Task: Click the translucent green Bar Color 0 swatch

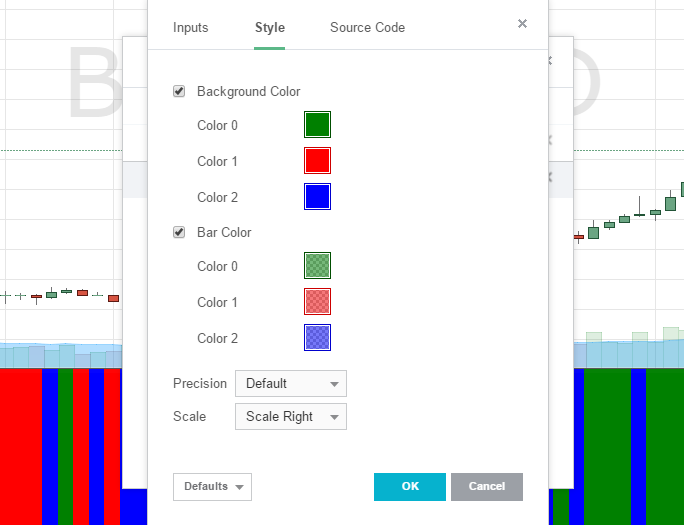Action: (x=317, y=266)
